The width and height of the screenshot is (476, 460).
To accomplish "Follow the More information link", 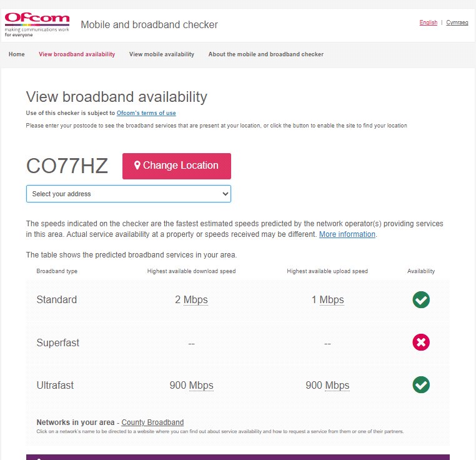I will [347, 234].
